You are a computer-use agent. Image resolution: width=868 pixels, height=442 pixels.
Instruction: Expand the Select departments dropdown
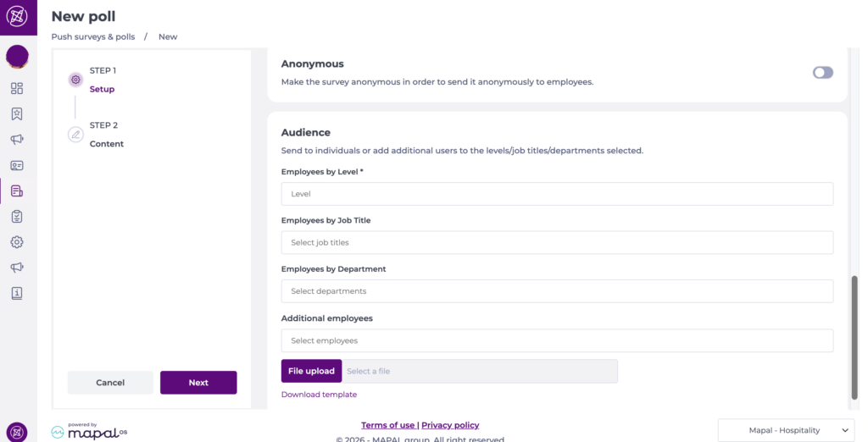(x=557, y=291)
